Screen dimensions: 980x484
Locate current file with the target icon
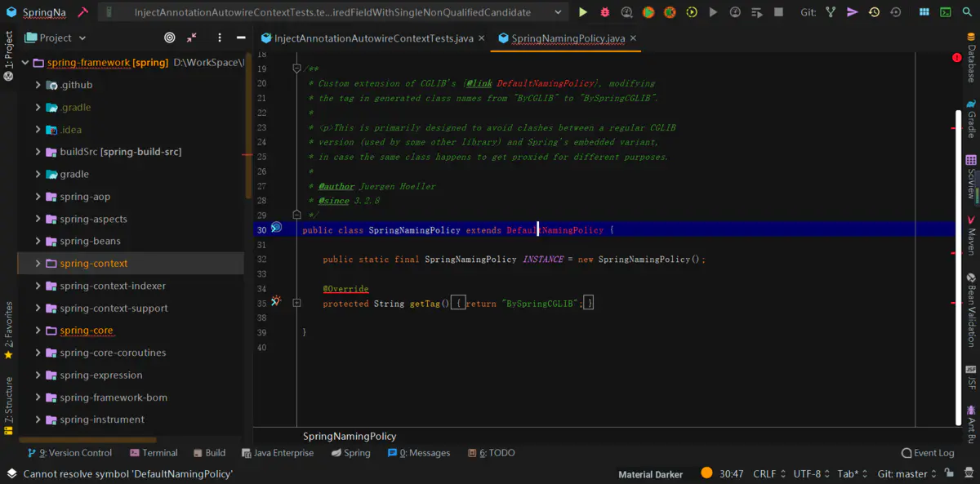170,38
